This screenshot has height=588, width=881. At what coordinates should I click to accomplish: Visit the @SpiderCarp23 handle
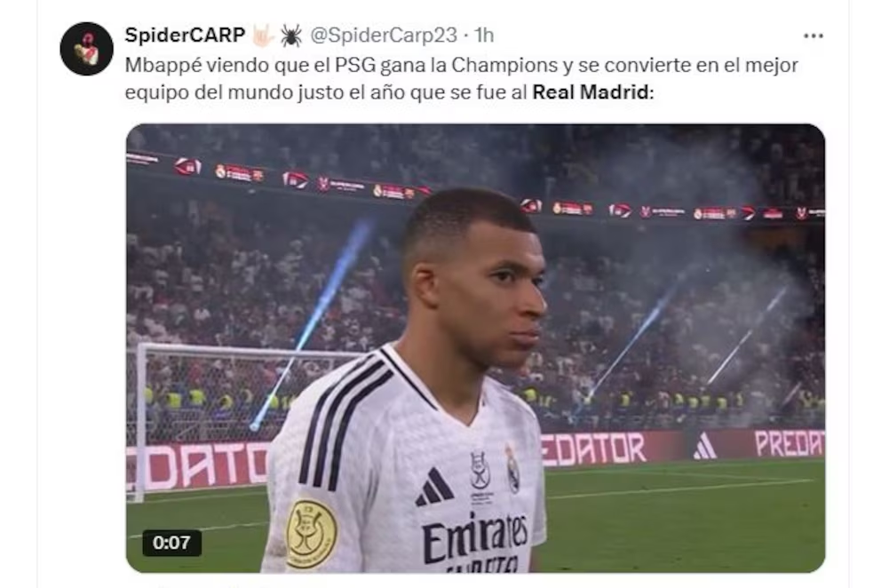pos(384,36)
